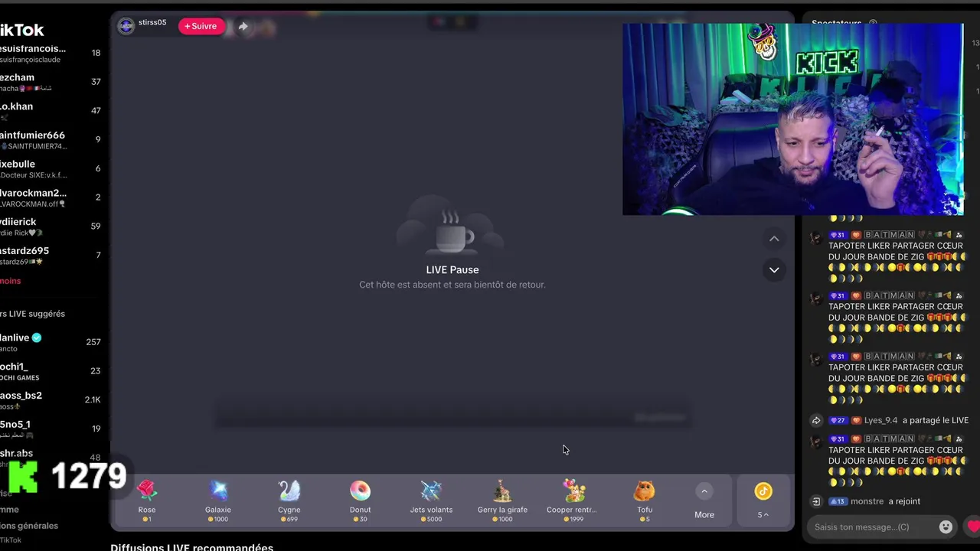Type in 'Saisis ton message' chat field

click(x=873, y=527)
